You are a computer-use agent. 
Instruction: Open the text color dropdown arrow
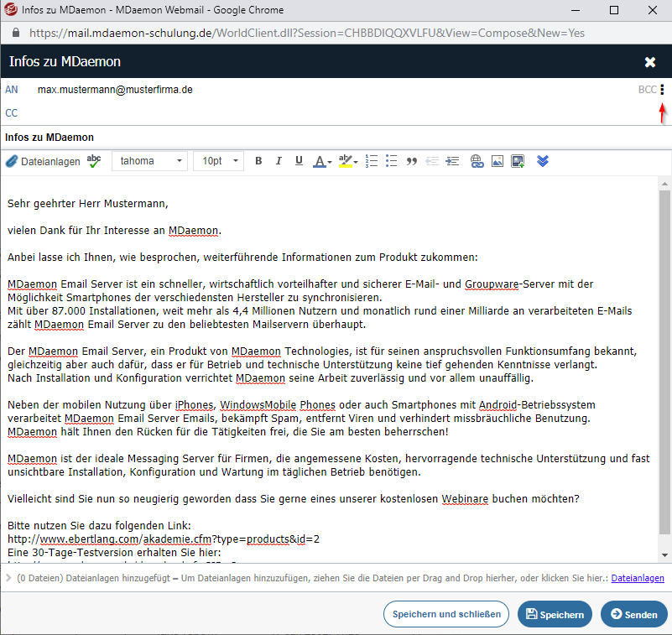click(330, 162)
